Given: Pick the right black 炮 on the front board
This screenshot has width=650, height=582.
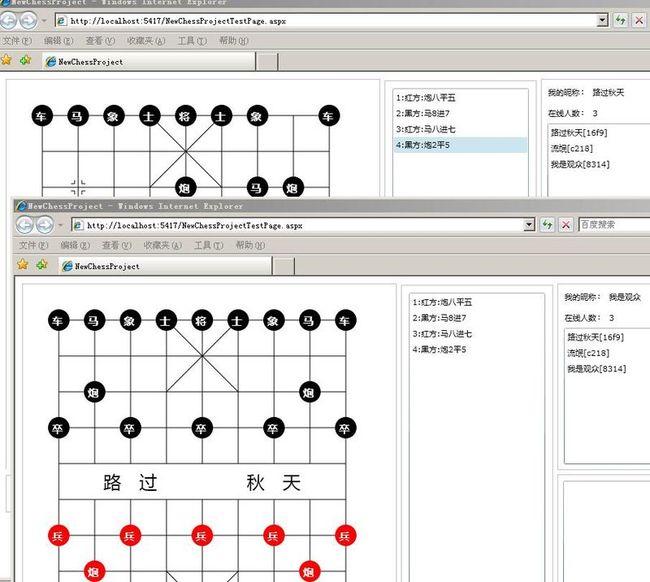Looking at the screenshot, I should click(x=309, y=392).
